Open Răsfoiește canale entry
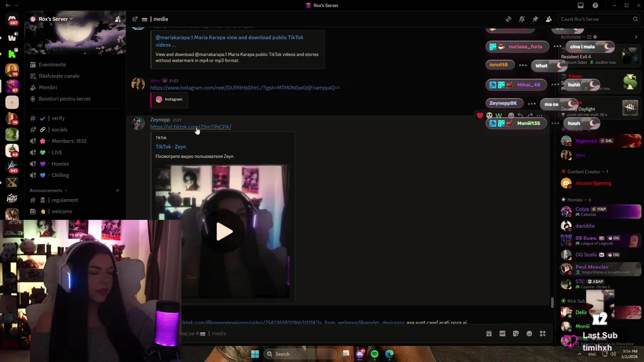Screen dimensions: 644x362 pos(75,76)
